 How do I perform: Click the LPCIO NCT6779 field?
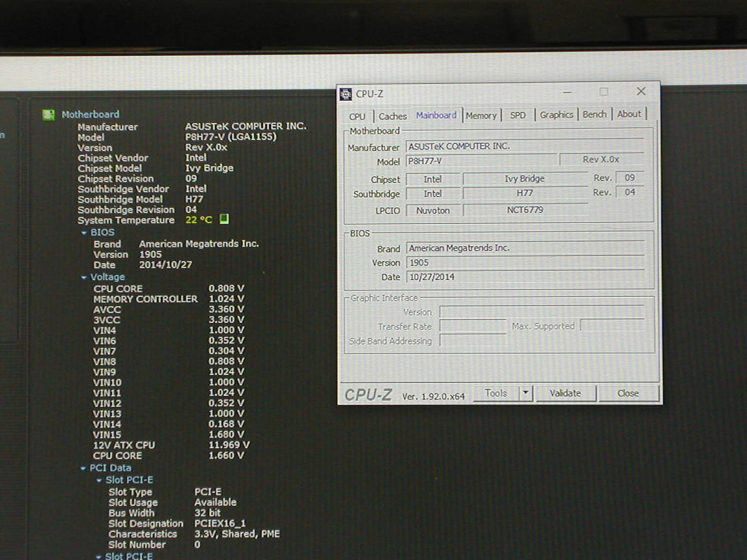pyautogui.click(x=525, y=210)
